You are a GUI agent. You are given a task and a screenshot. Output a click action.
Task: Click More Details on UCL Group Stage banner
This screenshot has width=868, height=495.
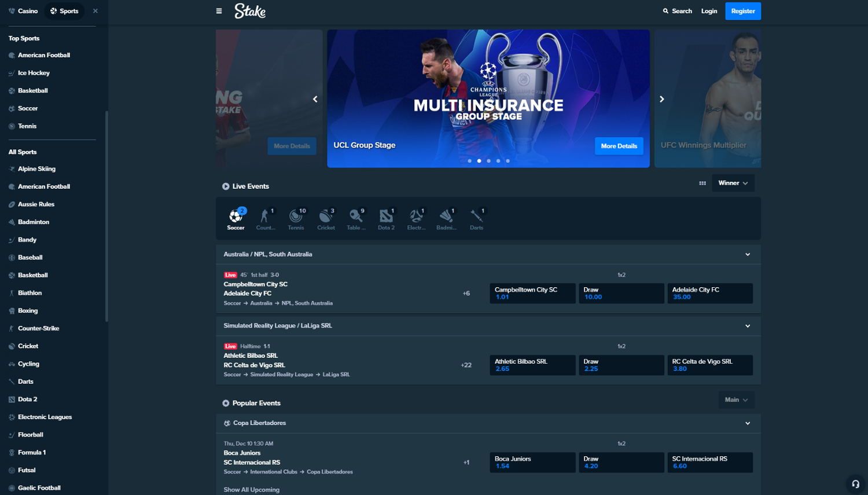point(619,146)
